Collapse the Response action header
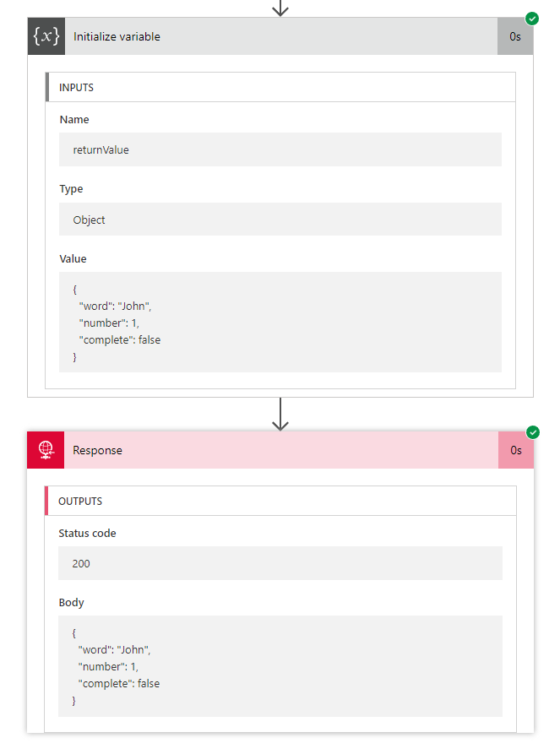Image resolution: width=560 pixels, height=754 pixels. click(x=279, y=450)
